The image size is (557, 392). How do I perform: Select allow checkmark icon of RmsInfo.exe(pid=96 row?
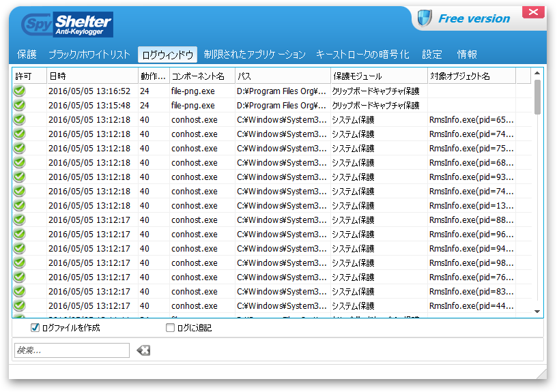point(20,234)
